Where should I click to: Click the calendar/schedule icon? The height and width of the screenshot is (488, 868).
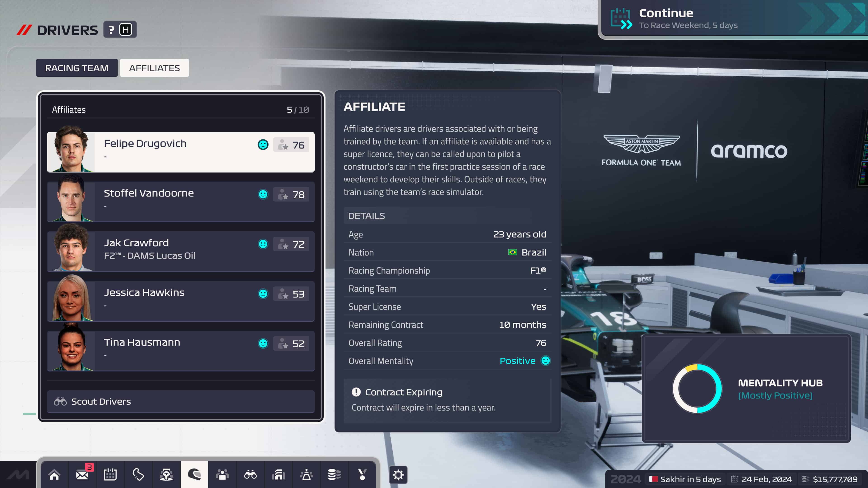(x=110, y=475)
